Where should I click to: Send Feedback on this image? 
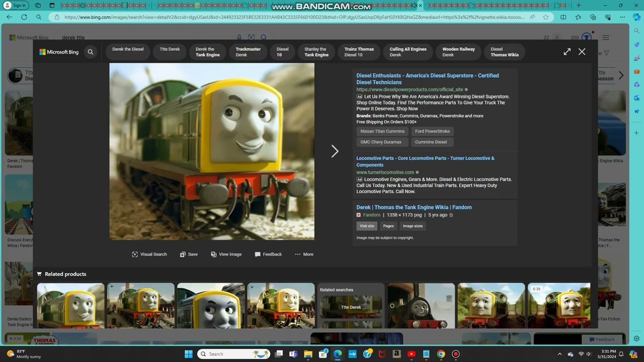point(268,254)
